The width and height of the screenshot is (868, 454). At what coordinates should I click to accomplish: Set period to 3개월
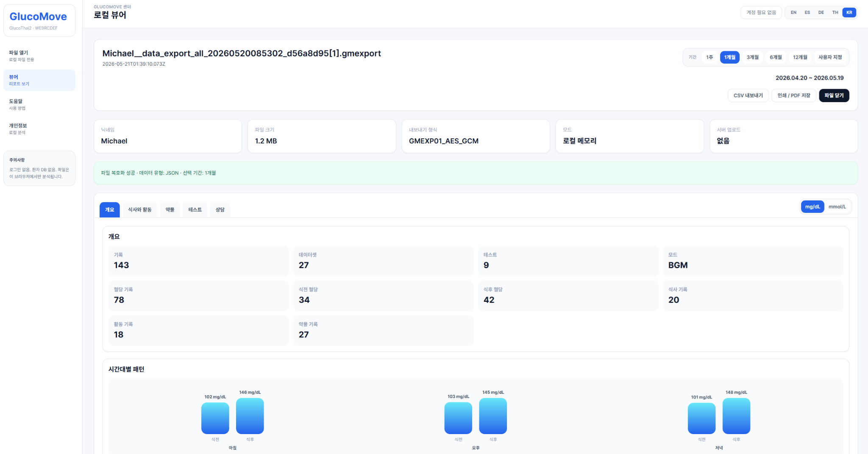click(753, 57)
